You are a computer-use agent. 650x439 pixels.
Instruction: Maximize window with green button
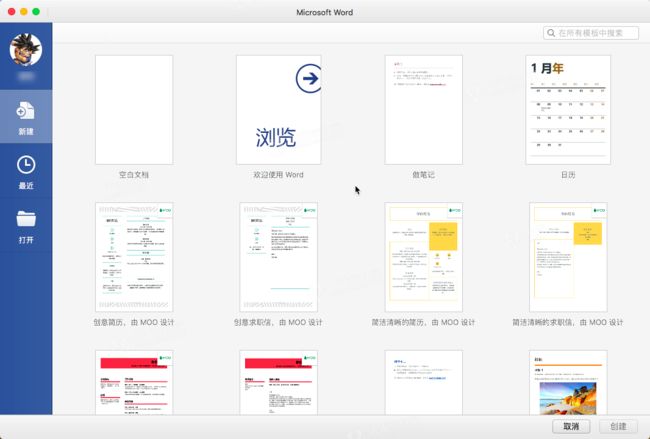click(x=36, y=12)
